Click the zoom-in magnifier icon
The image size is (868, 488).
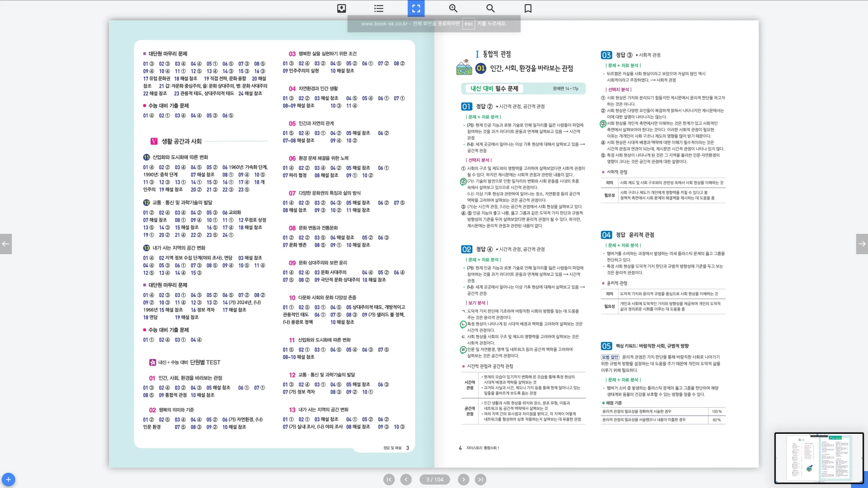(453, 8)
